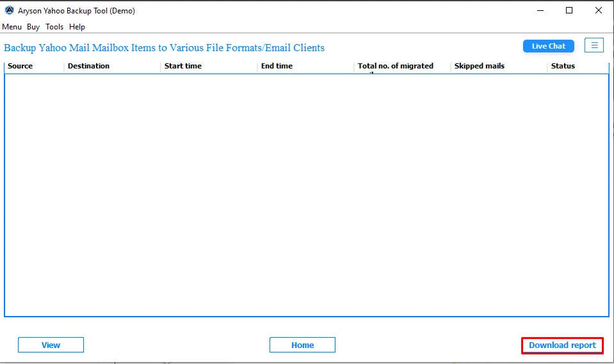Click the Download report button
614x364 pixels.
point(562,345)
